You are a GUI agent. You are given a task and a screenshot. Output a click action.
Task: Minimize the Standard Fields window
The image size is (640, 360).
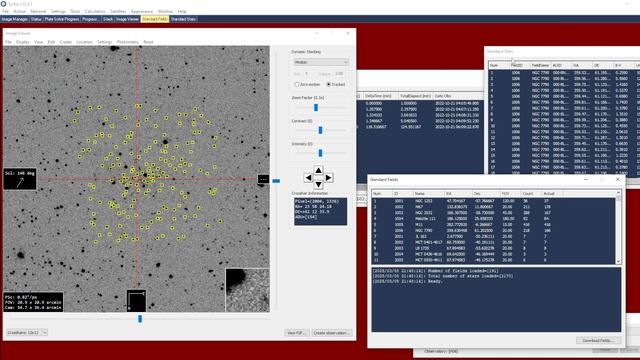click(x=586, y=180)
